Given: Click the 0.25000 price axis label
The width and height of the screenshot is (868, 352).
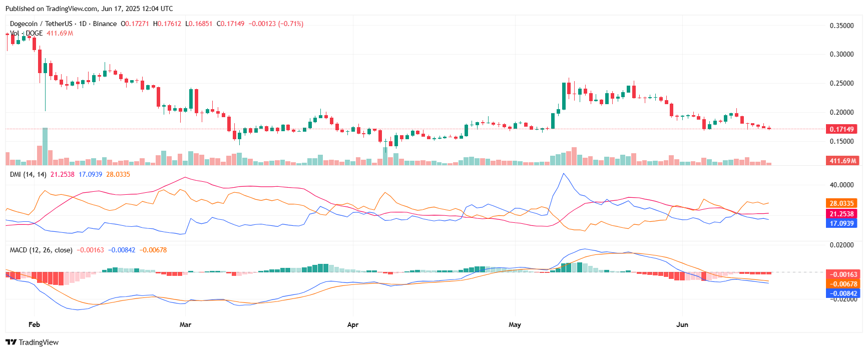Looking at the screenshot, I should [842, 83].
